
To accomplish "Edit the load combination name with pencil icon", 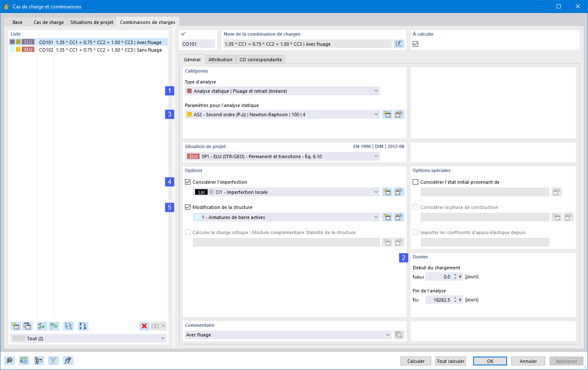I will (399, 44).
